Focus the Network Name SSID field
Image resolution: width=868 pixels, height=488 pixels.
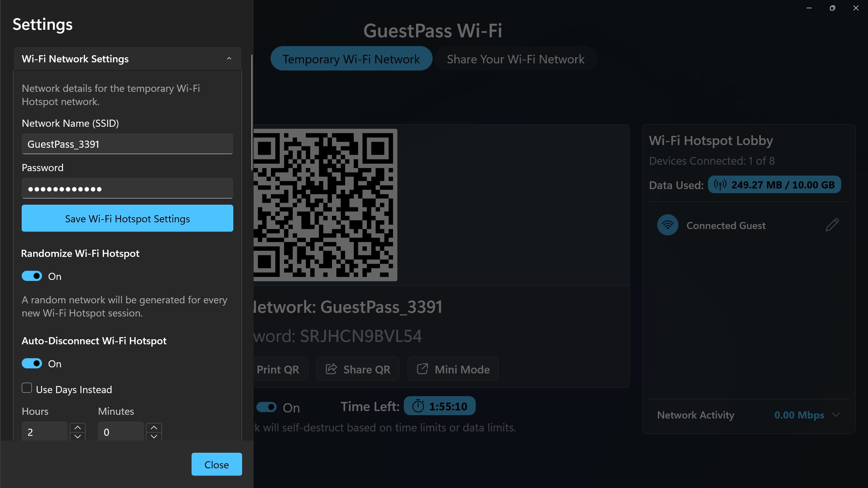[x=127, y=144]
